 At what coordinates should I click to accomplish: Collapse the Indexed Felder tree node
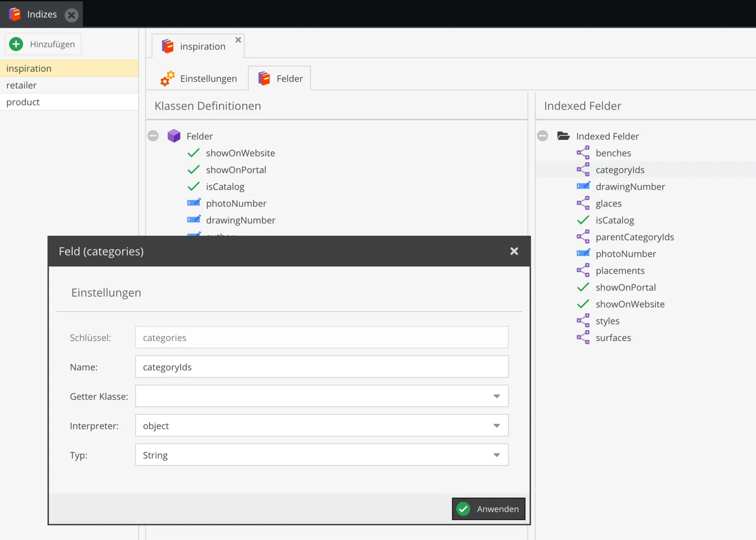[542, 136]
